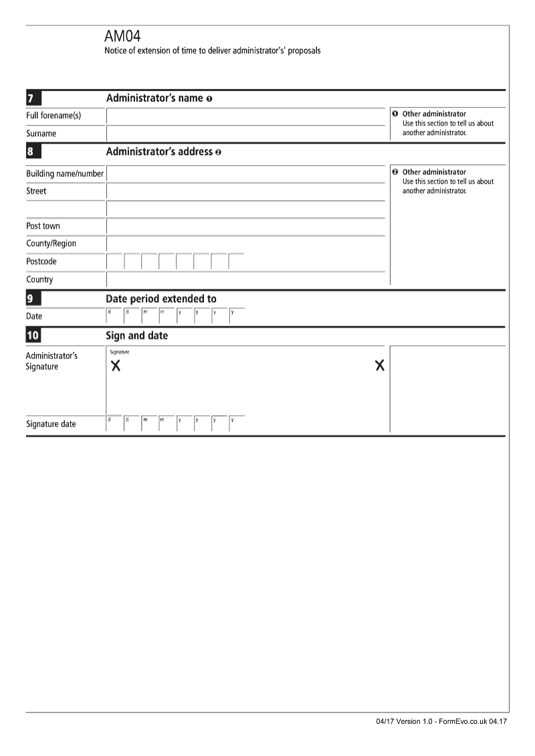This screenshot has width=535, height=756.
Task: Click footnote marker 2 beside Administrator's address
Action: 218,152
